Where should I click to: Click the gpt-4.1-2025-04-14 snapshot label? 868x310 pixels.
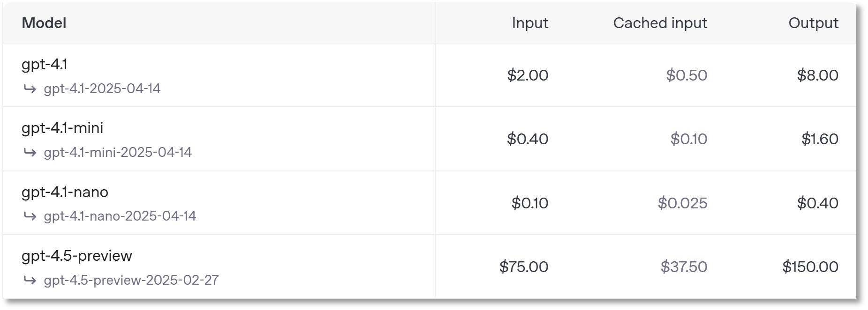102,89
